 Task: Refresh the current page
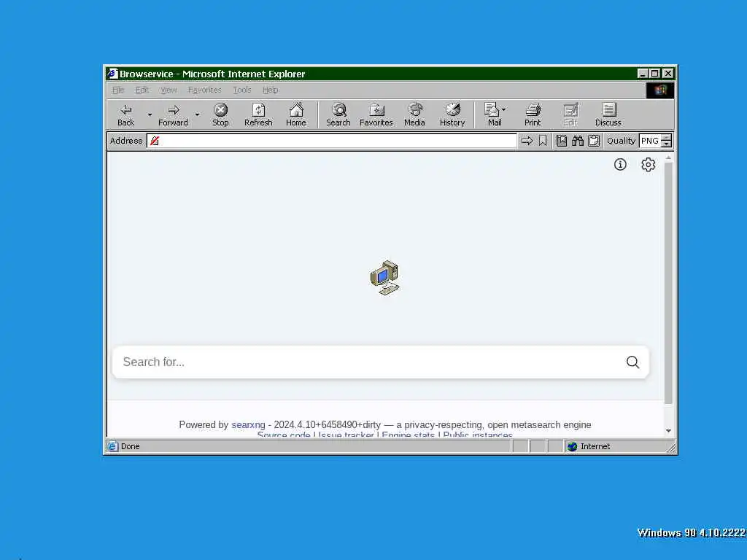[258, 114]
